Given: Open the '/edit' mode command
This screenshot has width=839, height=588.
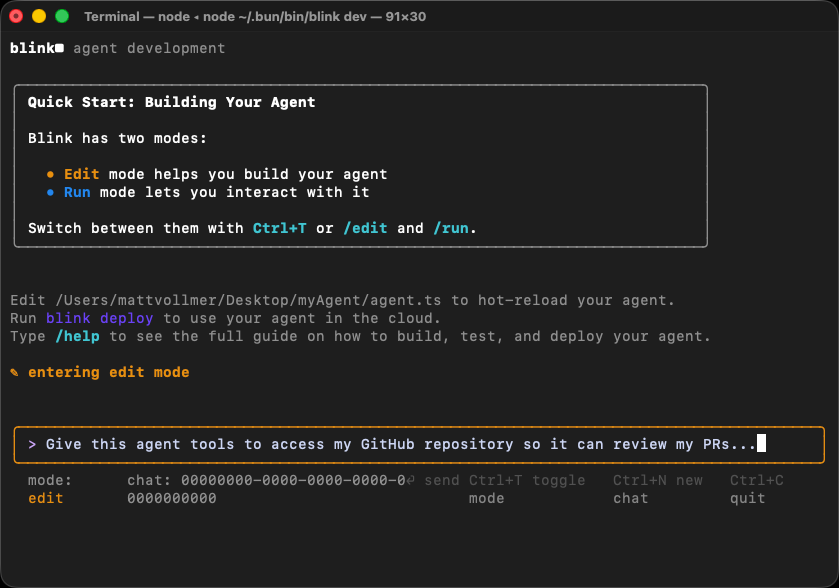Looking at the screenshot, I should (365, 228).
